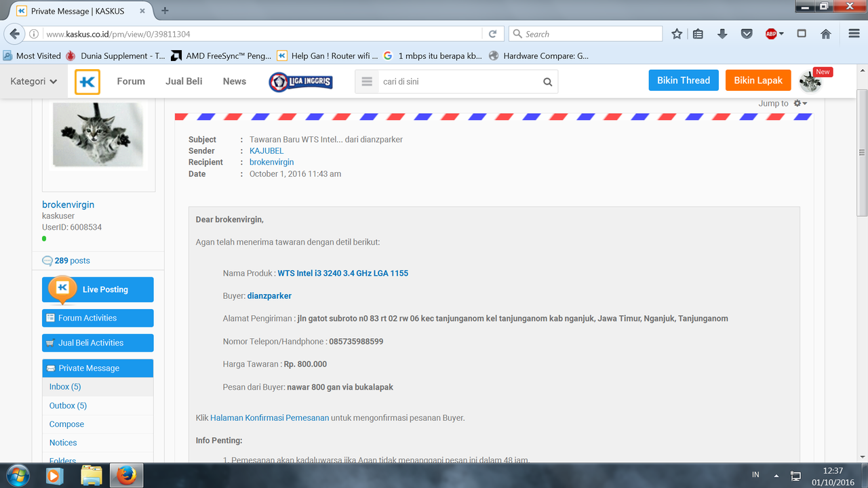This screenshot has height=488, width=868.
Task: Open the bookmarks library icon
Action: tap(698, 34)
